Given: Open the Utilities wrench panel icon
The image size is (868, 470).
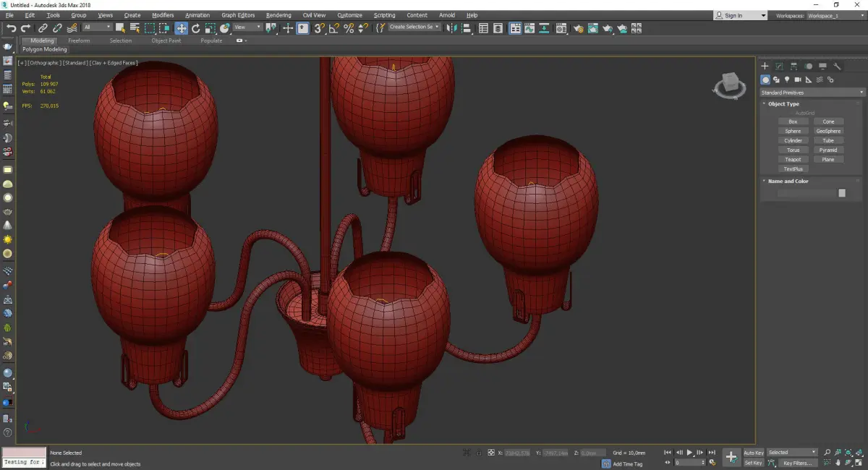Looking at the screenshot, I should pos(838,67).
